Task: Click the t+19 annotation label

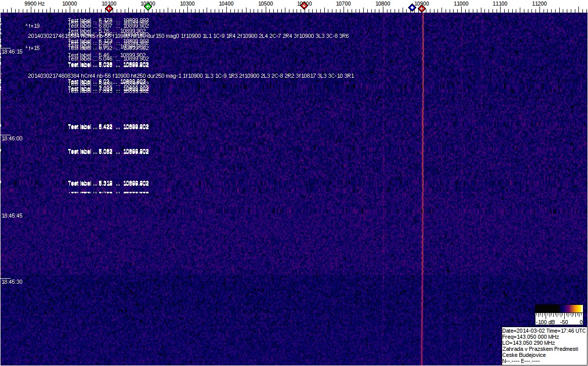Action: pos(33,26)
